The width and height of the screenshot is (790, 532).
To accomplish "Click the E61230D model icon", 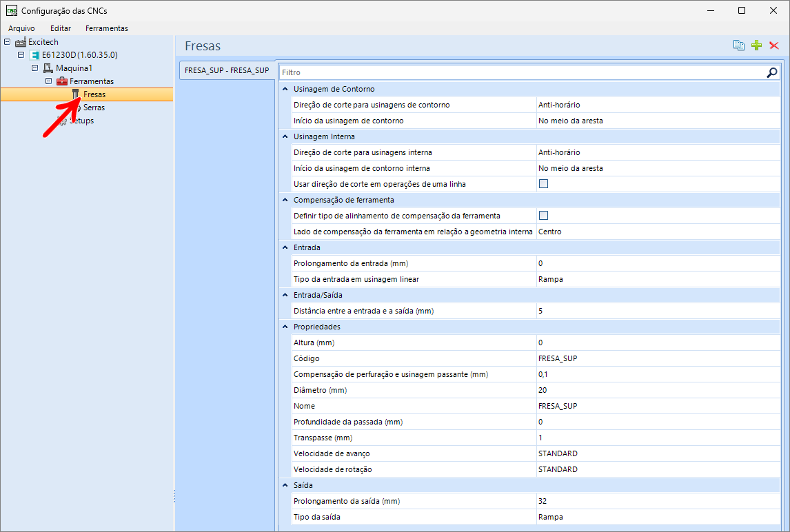I will [34, 55].
